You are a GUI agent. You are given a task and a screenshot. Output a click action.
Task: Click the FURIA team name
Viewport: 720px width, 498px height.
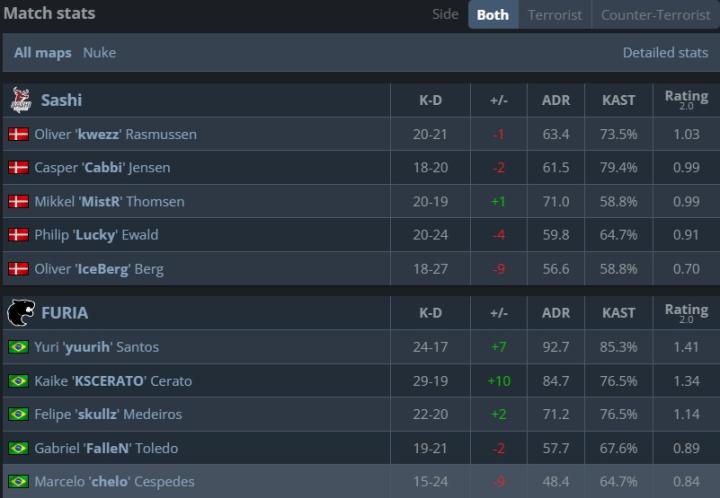click(64, 313)
